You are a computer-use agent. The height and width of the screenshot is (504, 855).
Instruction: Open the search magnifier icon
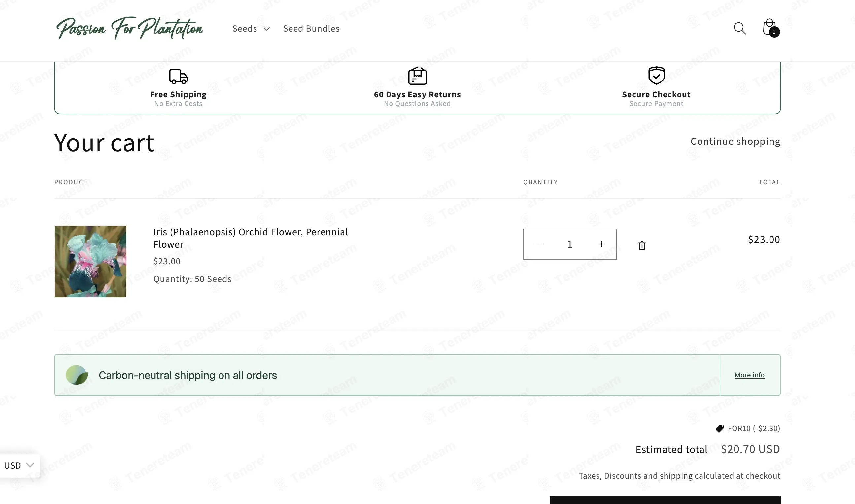[x=739, y=28]
